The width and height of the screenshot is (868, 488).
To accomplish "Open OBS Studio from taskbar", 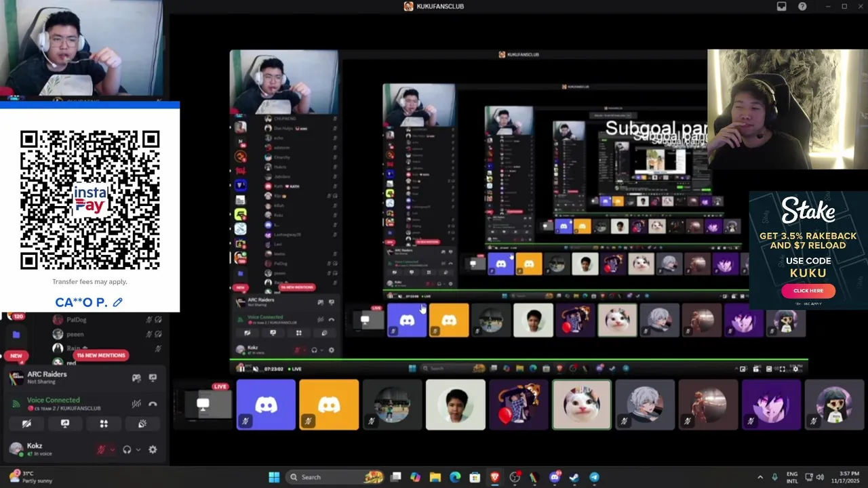I will pos(515,477).
